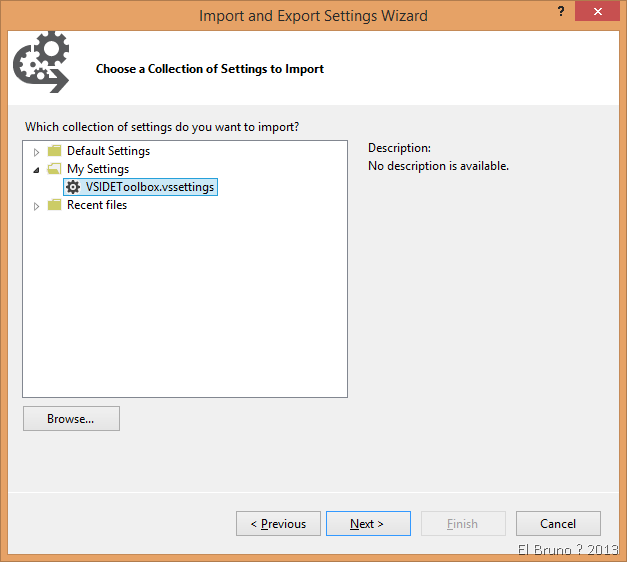Click the gear icon beside VSIDEToolbox.vssettings
The width and height of the screenshot is (627, 562).
[73, 187]
